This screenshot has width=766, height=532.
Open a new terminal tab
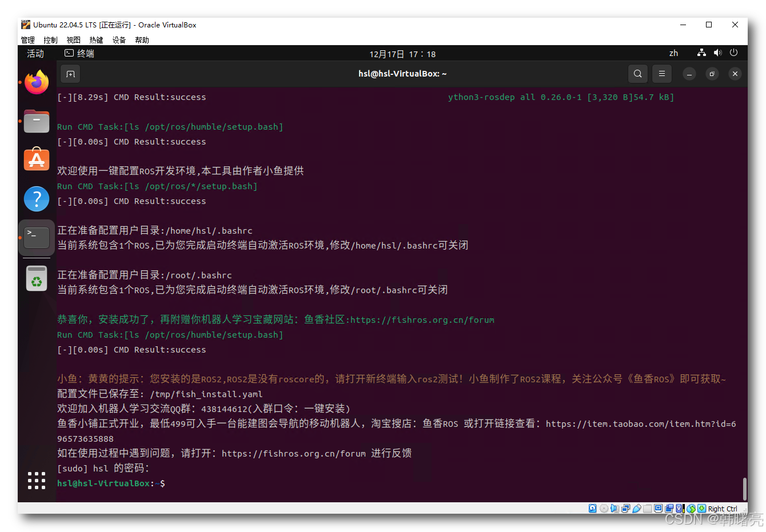coord(70,74)
